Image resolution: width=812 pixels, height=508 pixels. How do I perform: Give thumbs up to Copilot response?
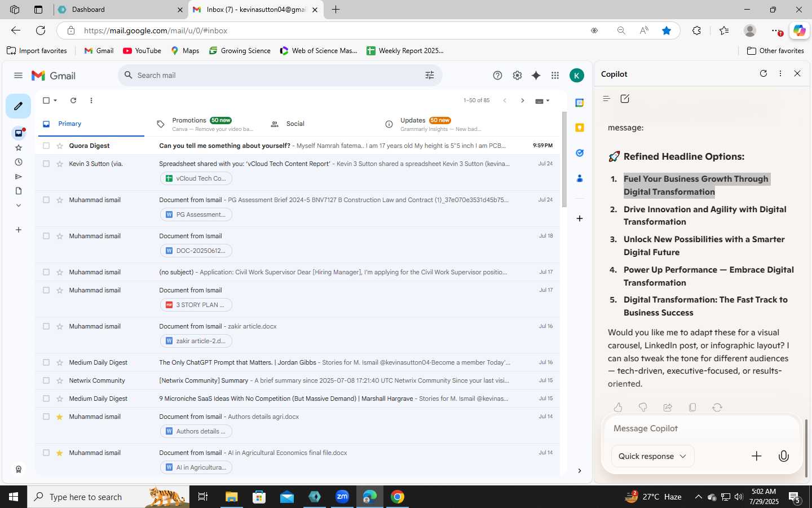pyautogui.click(x=618, y=408)
